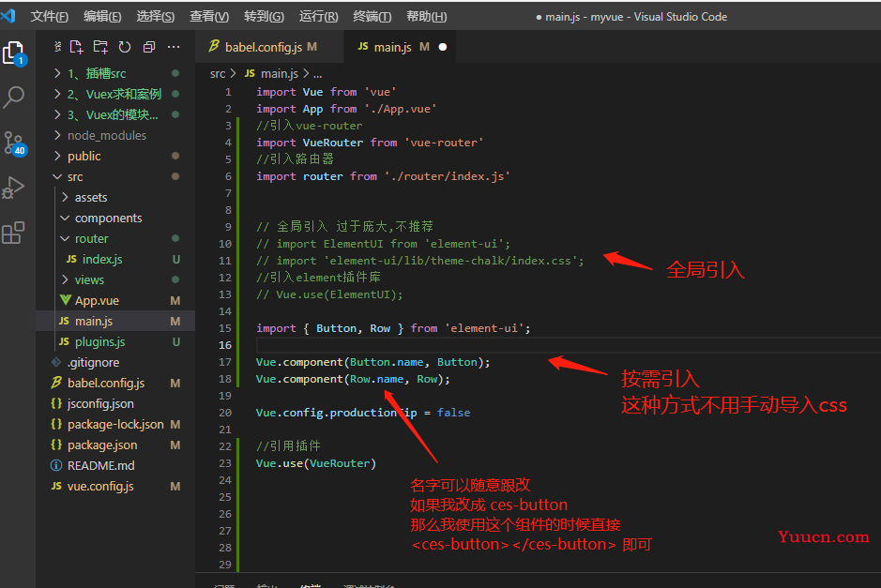Open the Run and Debug view
This screenshot has width=881, height=588.
click(x=13, y=188)
